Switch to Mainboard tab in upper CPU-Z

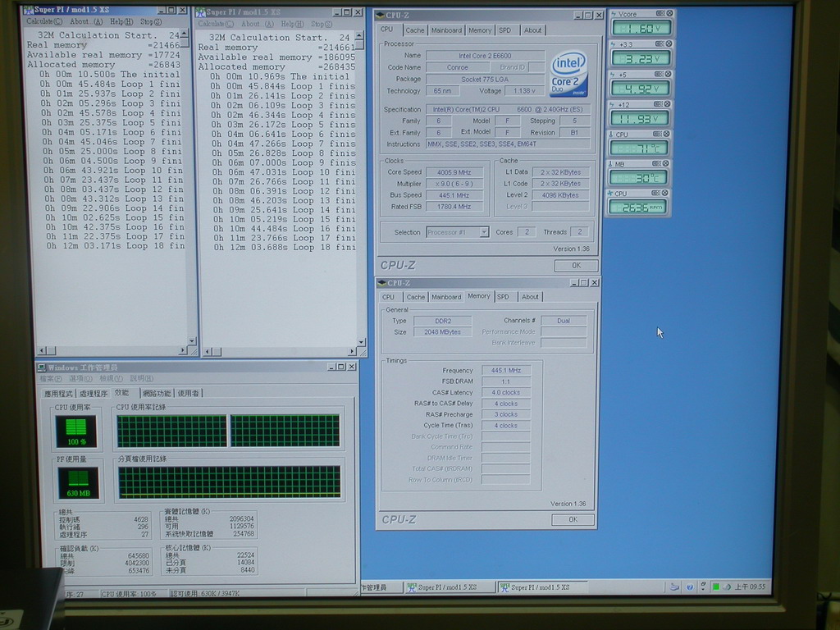pos(446,30)
